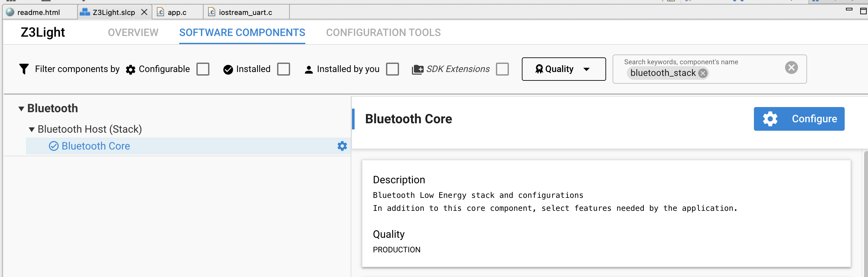The width and height of the screenshot is (868, 277).
Task: Click the SDK Extensions folder icon
Action: pyautogui.click(x=417, y=69)
